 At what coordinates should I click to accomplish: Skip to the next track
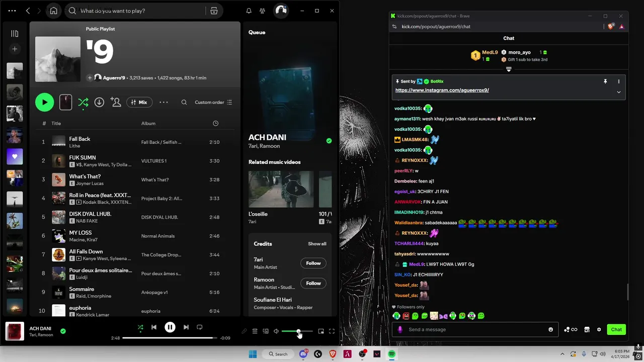(186, 327)
